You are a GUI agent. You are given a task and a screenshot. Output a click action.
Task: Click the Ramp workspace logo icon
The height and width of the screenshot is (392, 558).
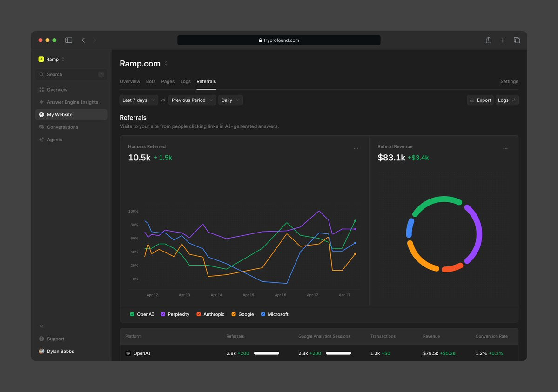pyautogui.click(x=41, y=59)
